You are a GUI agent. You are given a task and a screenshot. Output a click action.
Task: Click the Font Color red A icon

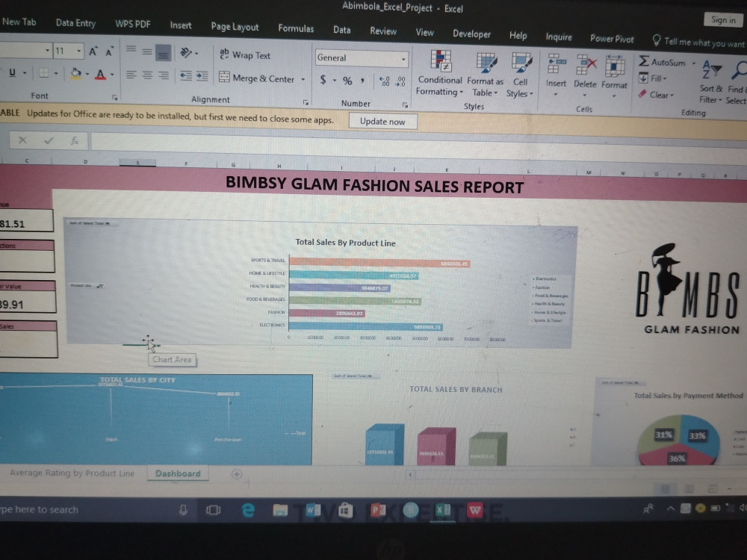(100, 74)
